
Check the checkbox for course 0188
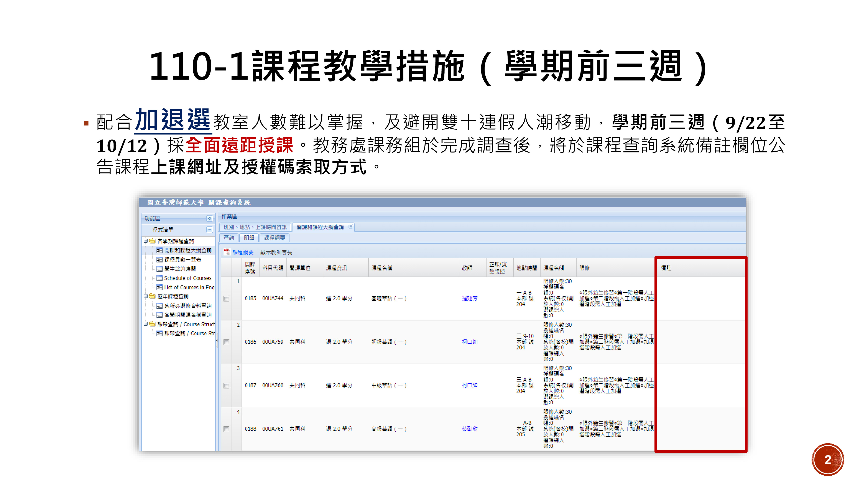[x=226, y=429]
